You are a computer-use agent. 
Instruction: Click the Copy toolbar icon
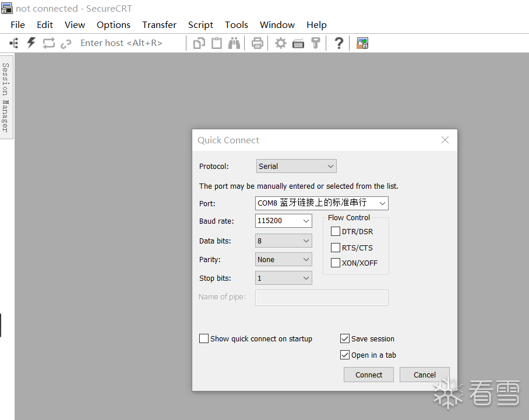tap(199, 43)
